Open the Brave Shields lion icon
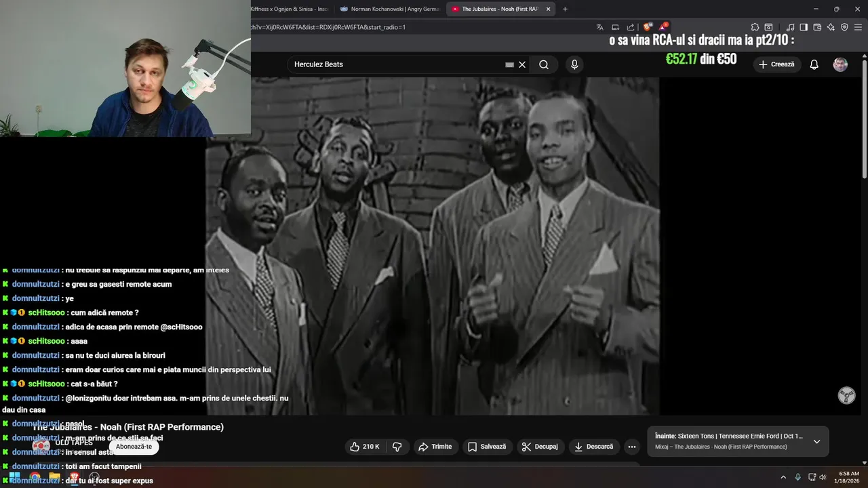Viewport: 868px width, 488px height. pos(648,27)
